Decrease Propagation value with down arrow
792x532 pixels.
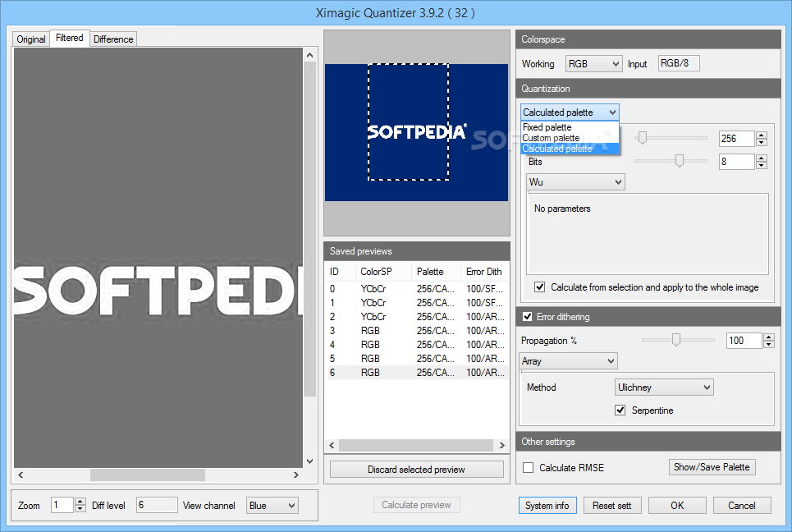click(x=769, y=345)
